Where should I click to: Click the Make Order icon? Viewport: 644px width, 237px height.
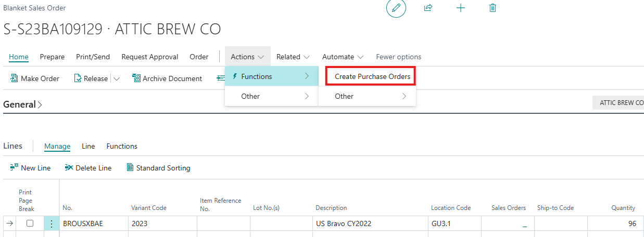tap(14, 78)
